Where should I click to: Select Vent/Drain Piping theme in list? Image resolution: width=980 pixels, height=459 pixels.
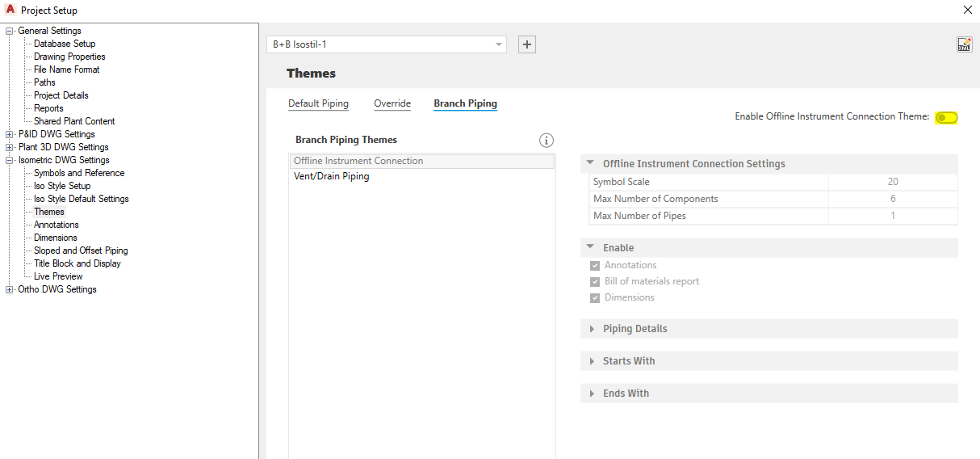pyautogui.click(x=332, y=176)
